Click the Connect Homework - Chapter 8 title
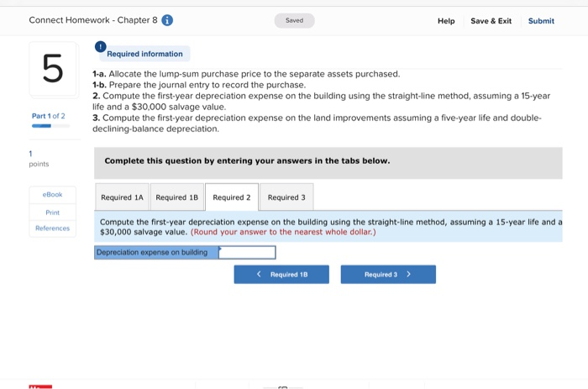Viewport: 588px width, 389px height. 93,20
